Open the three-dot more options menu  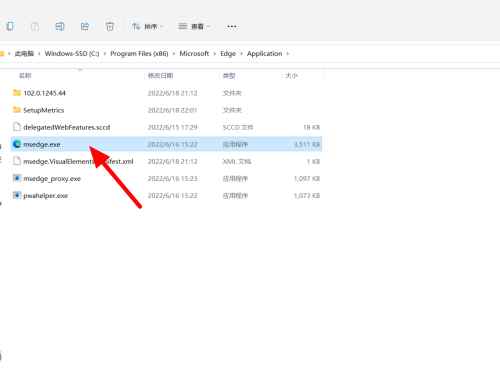click(x=232, y=26)
